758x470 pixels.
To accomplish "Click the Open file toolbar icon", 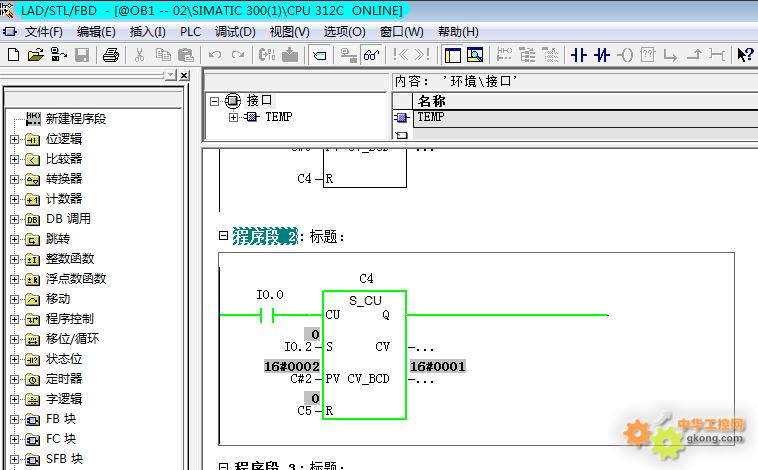I will point(36,55).
